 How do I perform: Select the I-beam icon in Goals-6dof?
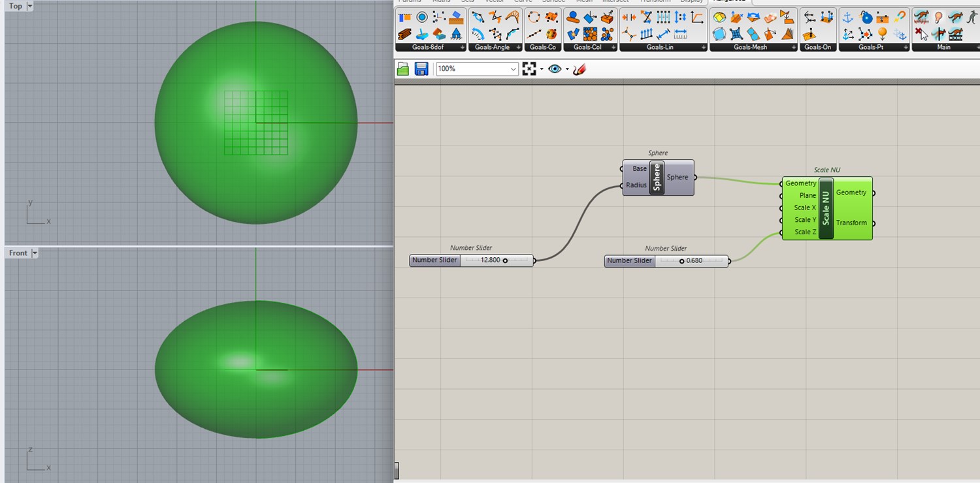coord(404,34)
